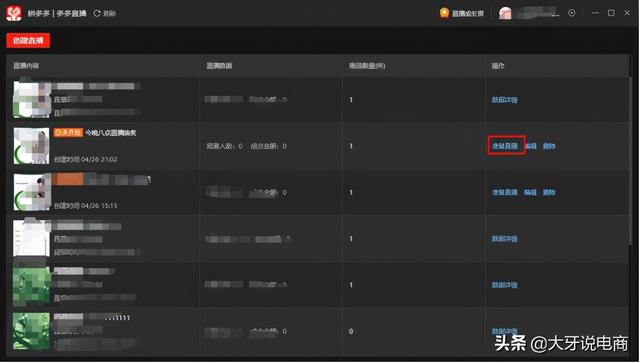The height and width of the screenshot is (363, 640).
Task: Click the thumbnail of 今晚八点直播抽奖 live
Action: click(x=31, y=146)
